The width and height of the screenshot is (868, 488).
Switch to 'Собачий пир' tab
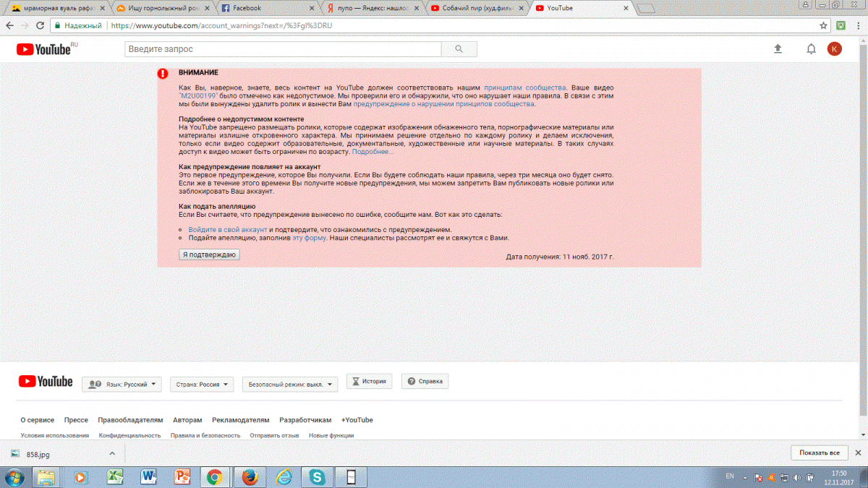point(478,8)
